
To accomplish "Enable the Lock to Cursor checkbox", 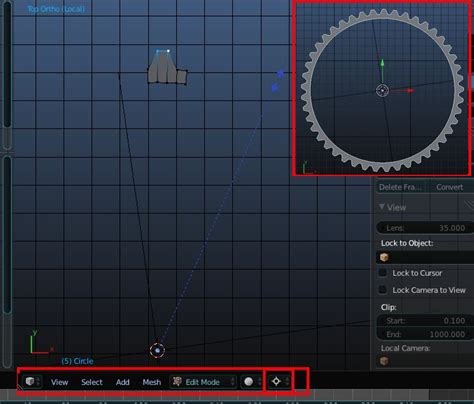I will click(x=383, y=273).
